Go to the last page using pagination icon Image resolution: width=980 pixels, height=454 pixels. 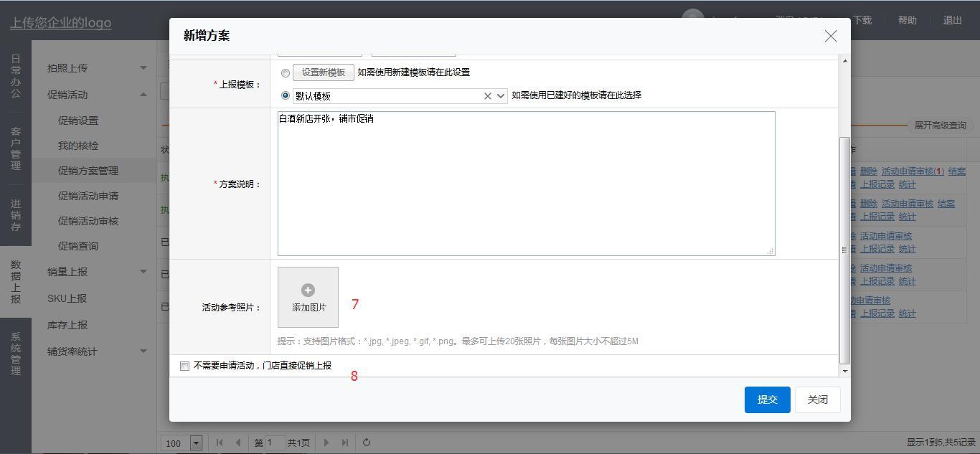(345, 443)
